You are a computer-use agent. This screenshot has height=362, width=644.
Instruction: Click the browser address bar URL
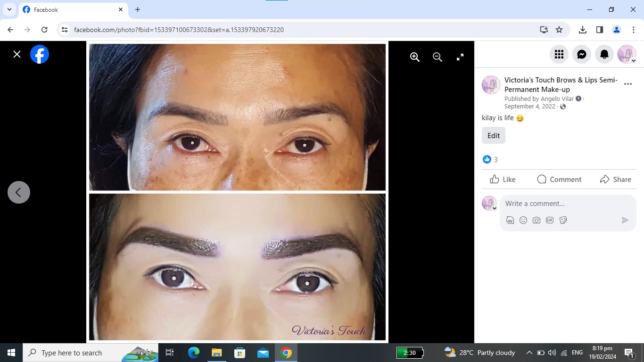pyautogui.click(x=179, y=30)
